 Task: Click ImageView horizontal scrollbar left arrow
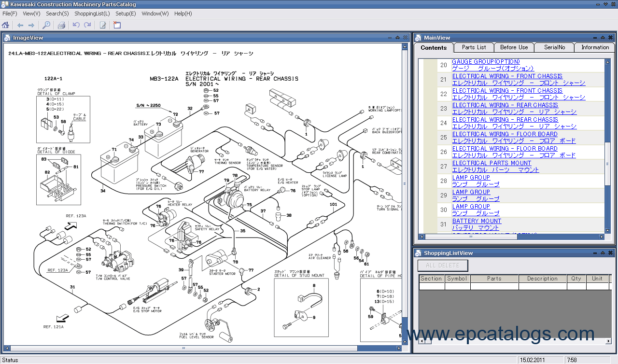coord(6,347)
